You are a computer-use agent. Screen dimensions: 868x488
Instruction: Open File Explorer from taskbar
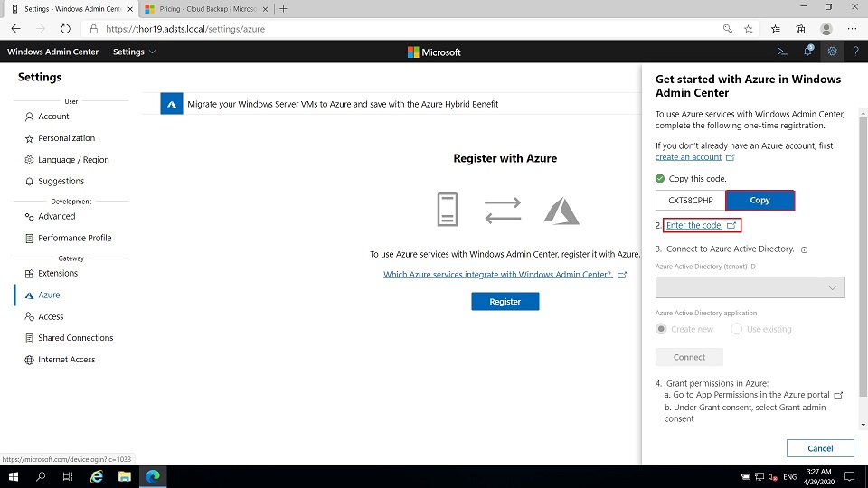pyautogui.click(x=125, y=476)
